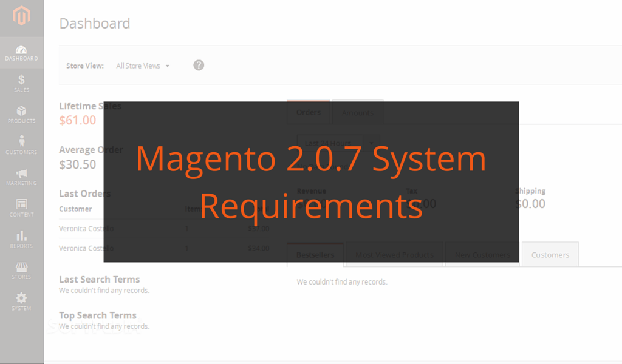Open the System menu in the sidebar
This screenshot has height=364, width=622.
click(21, 302)
